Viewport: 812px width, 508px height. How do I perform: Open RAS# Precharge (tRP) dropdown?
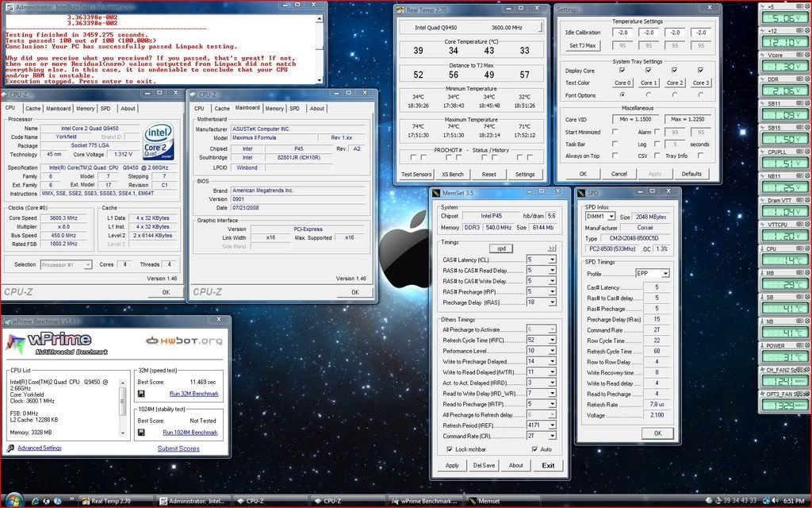(552, 291)
